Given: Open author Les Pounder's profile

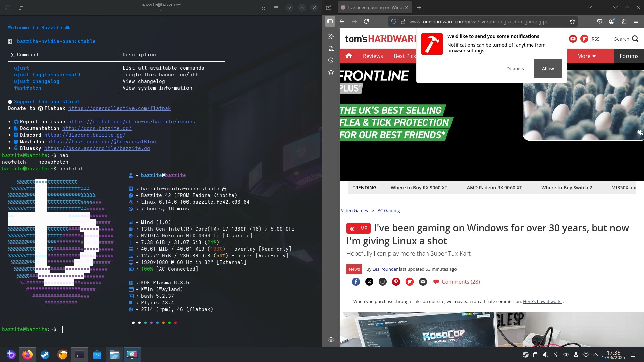Looking at the screenshot, I should pos(385,269).
